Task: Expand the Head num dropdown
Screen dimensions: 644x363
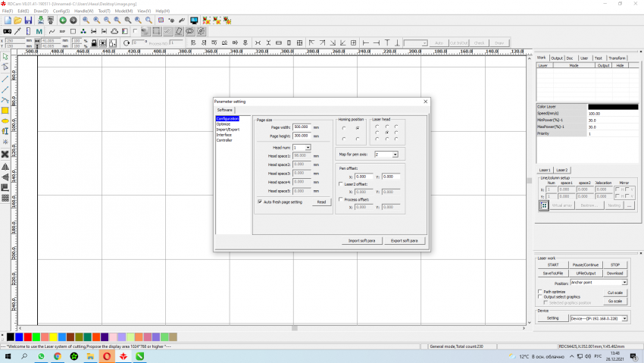Action: point(308,147)
